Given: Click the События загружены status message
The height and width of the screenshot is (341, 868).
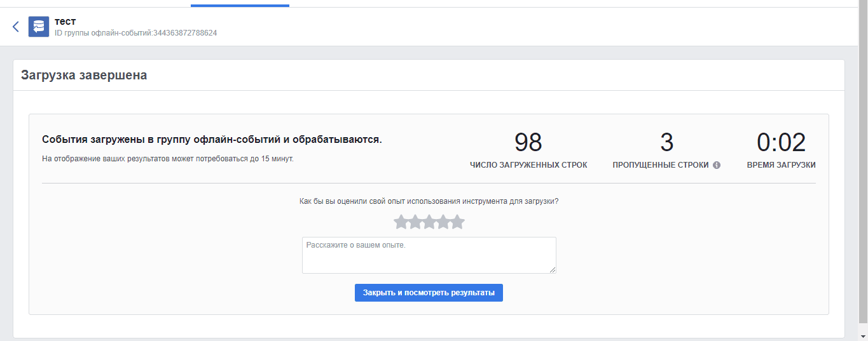Looking at the screenshot, I should (212, 140).
